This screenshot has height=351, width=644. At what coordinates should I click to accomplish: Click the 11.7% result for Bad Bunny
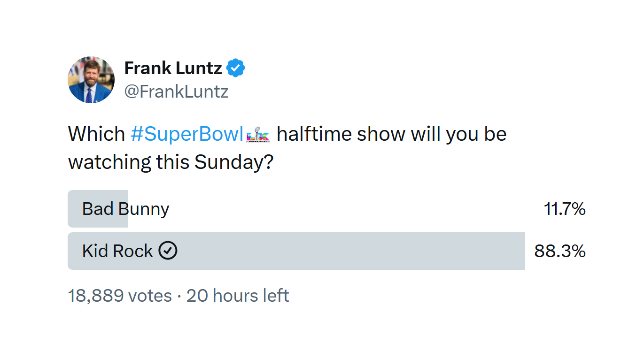[565, 209]
